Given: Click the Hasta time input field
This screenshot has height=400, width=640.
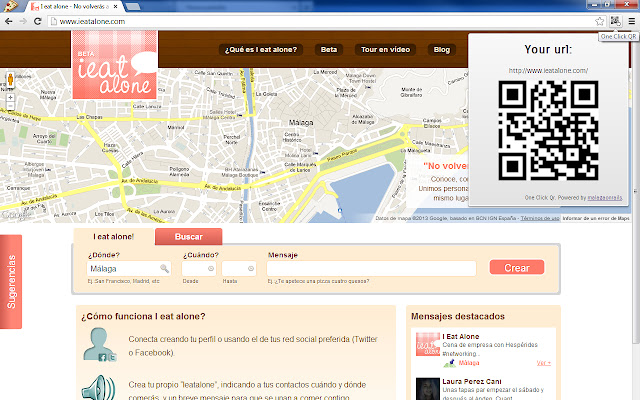Looking at the screenshot, I should pos(239,269).
